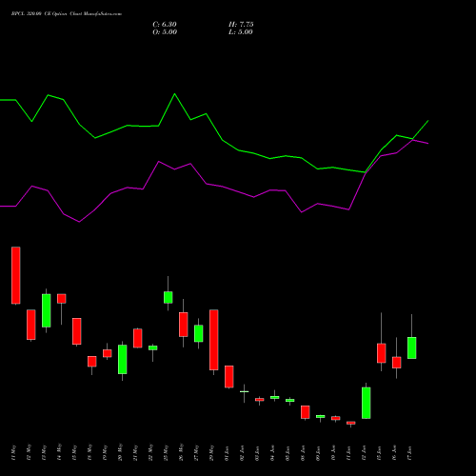The image size is (476, 476).
Task: Click the 02 Jun date label
Action: pos(242,453)
